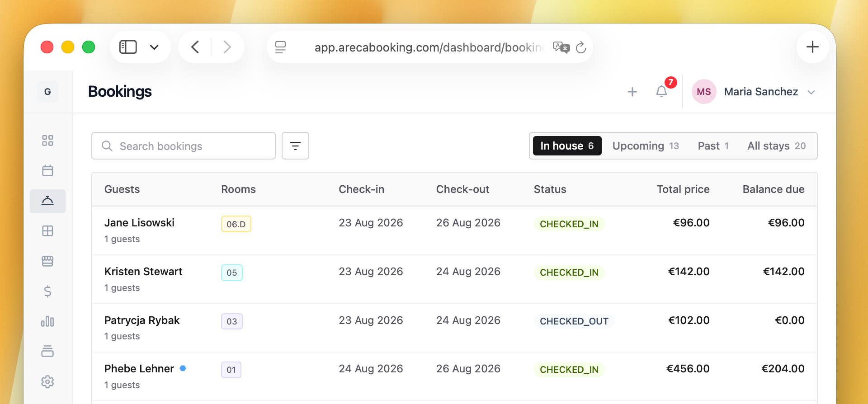Open the bookings filter icon button
Image resolution: width=868 pixels, height=404 pixels.
(x=295, y=146)
